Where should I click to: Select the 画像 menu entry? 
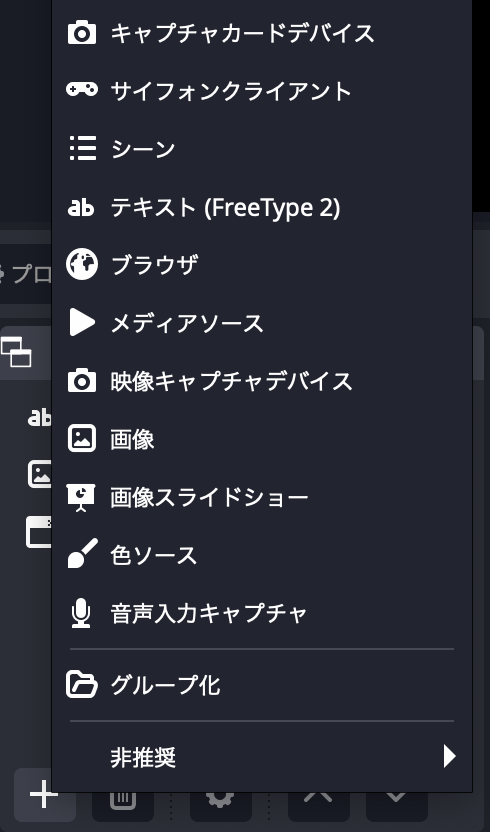click(x=262, y=439)
